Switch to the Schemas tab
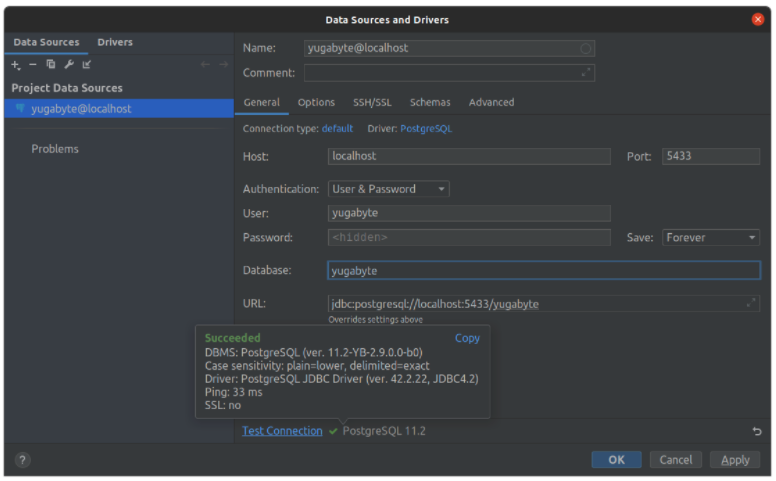 coord(430,102)
